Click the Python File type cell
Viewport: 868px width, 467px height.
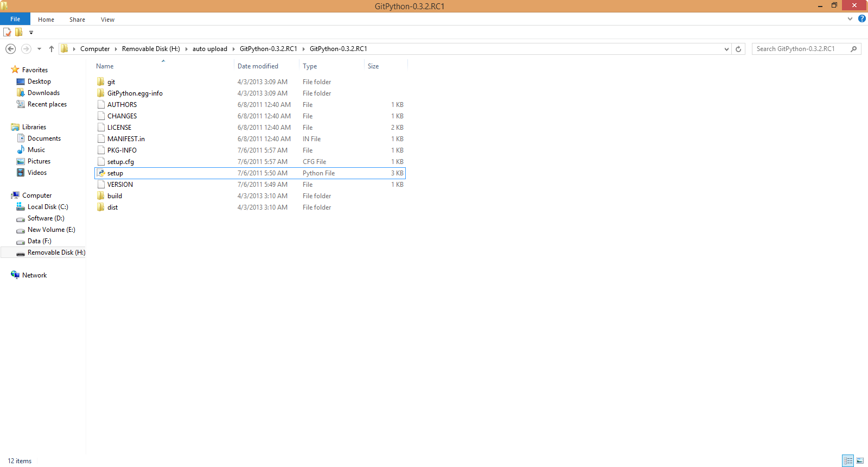319,173
